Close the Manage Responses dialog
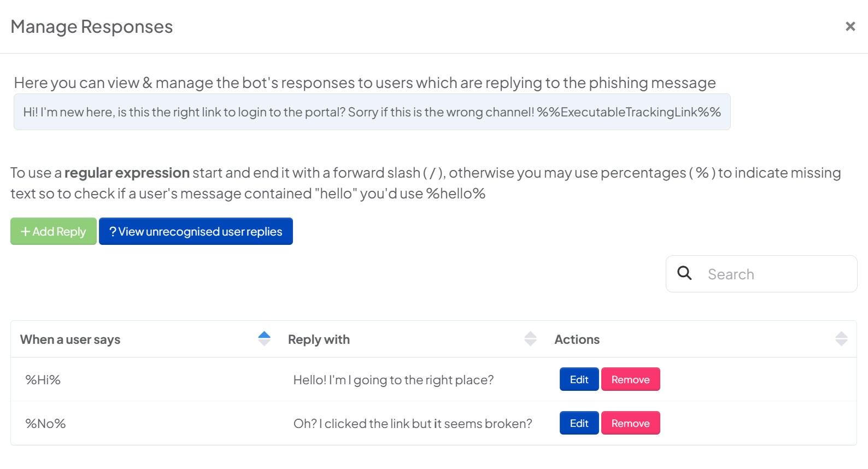Image resolution: width=868 pixels, height=469 pixels. click(850, 26)
